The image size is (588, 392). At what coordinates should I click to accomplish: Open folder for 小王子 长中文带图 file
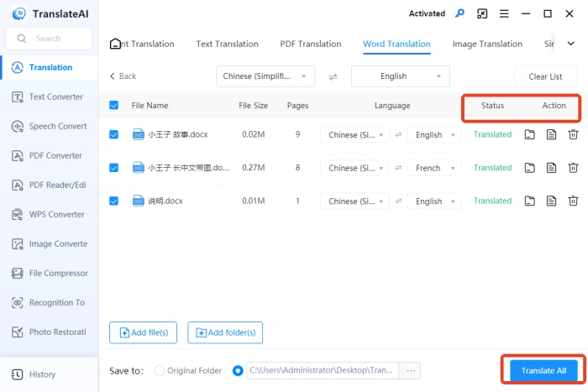(x=529, y=168)
